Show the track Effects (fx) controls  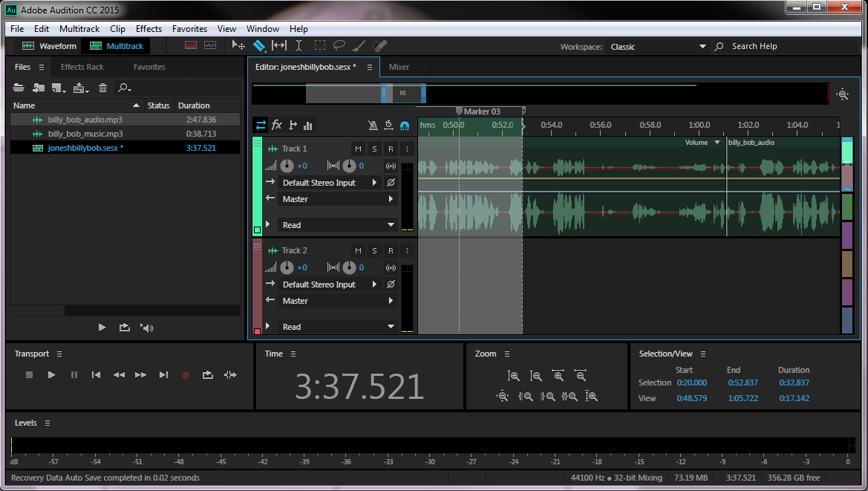coord(277,125)
